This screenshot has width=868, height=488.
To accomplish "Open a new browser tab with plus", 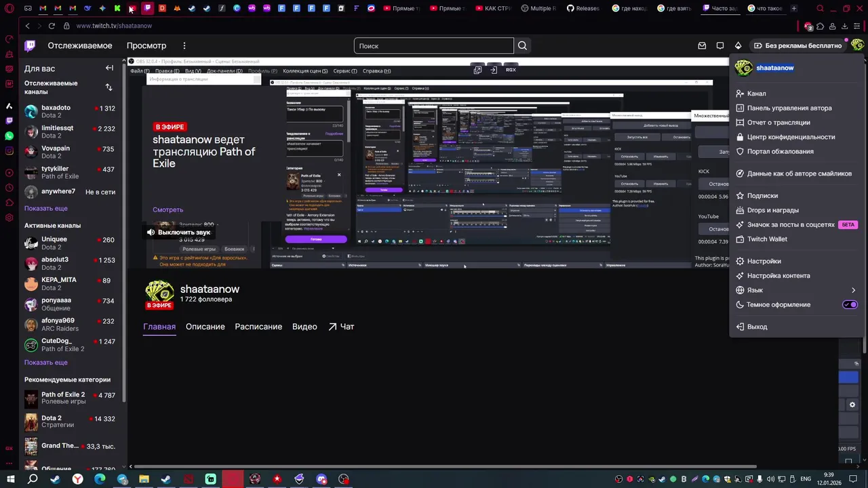I will tap(793, 8).
